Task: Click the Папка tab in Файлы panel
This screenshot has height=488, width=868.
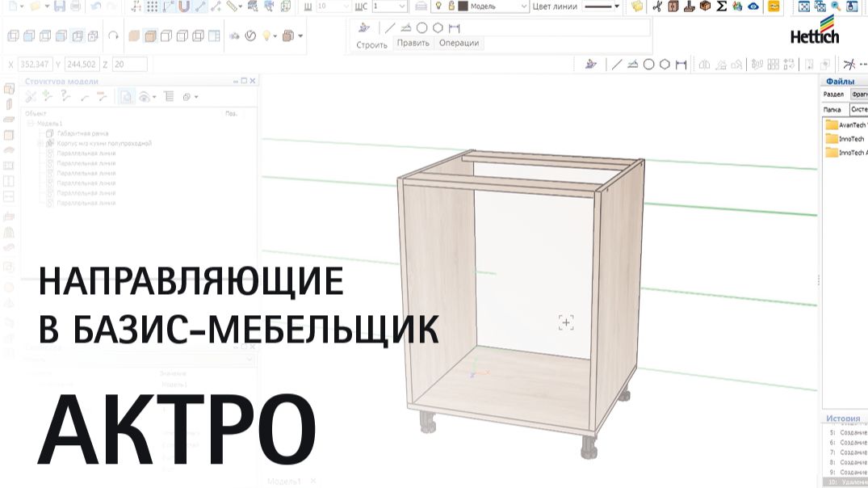Action: 832,110
